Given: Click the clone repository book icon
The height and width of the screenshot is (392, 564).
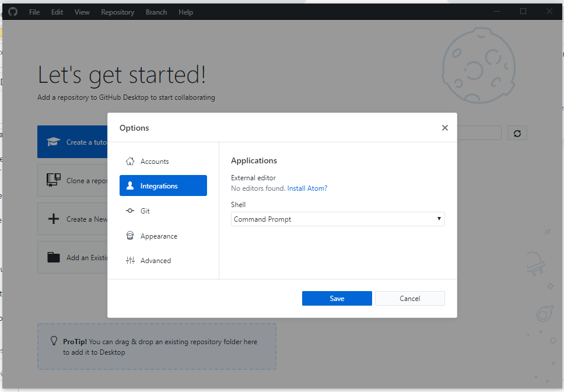Looking at the screenshot, I should 53,180.
